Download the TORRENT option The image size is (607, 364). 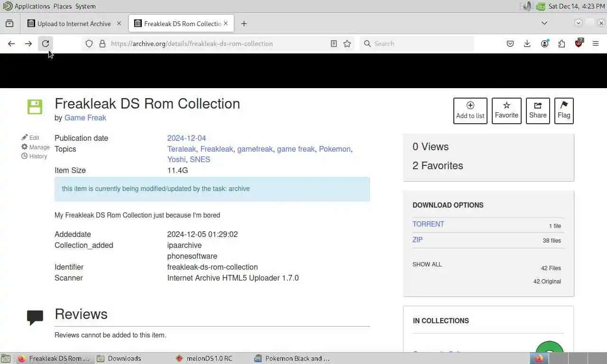pyautogui.click(x=428, y=224)
